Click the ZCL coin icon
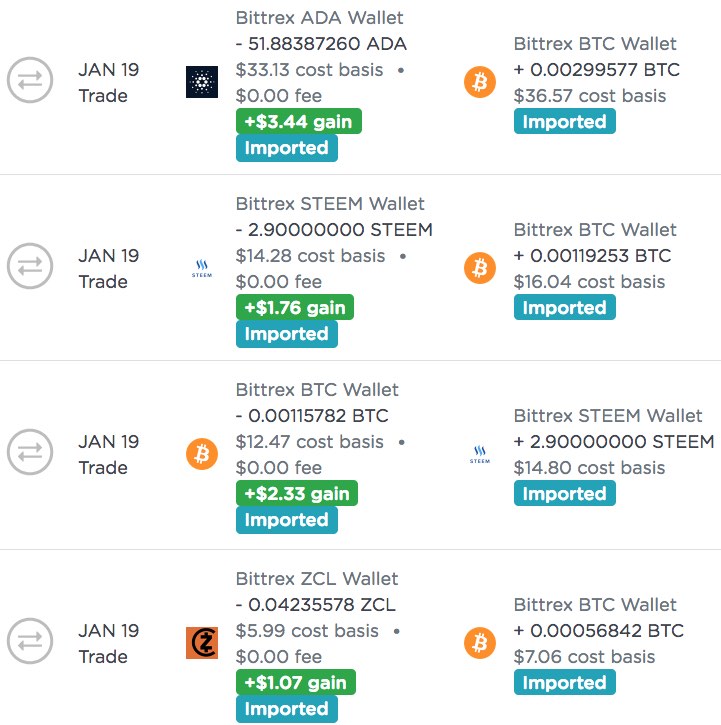The image size is (721, 725). 202,643
